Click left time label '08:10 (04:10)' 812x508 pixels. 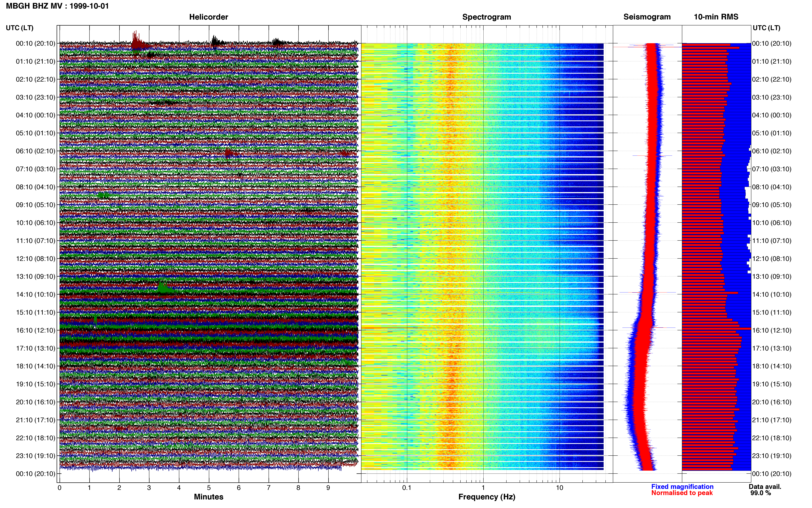(x=36, y=187)
